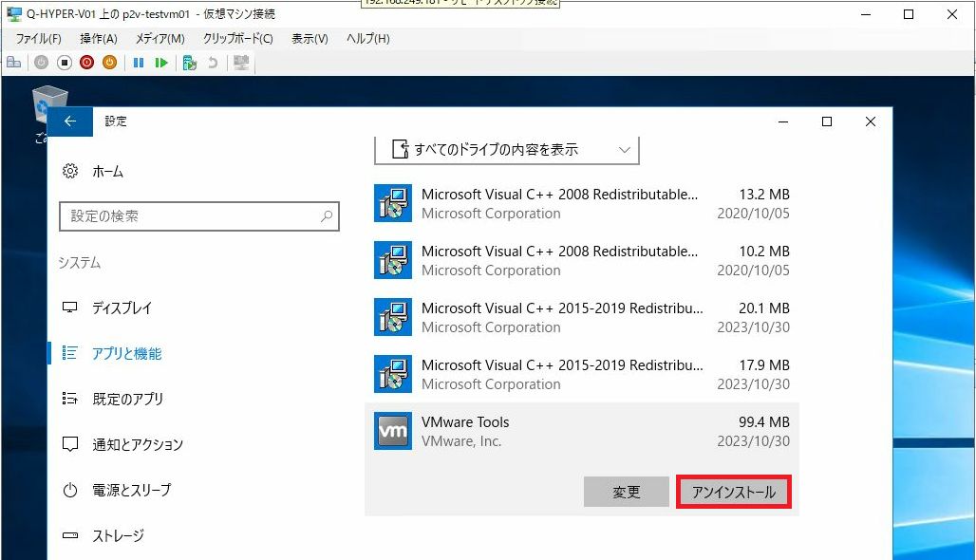Open the クリップボード(C) menu
Image resolution: width=976 pixels, height=560 pixels.
(x=237, y=39)
